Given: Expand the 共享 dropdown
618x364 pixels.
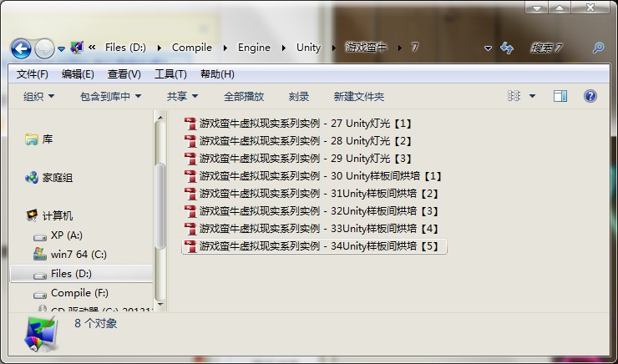Looking at the screenshot, I should coord(182,97).
